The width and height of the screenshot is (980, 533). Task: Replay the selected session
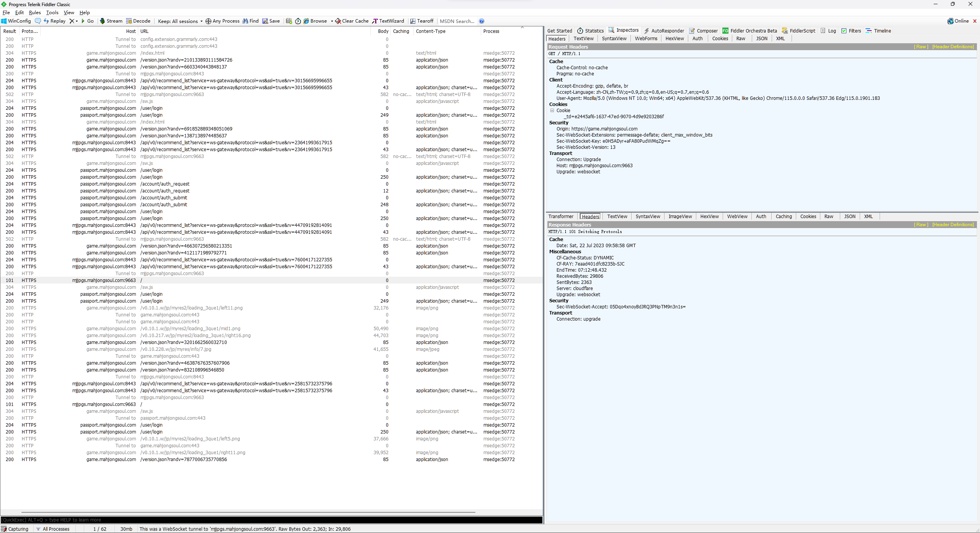[55, 21]
